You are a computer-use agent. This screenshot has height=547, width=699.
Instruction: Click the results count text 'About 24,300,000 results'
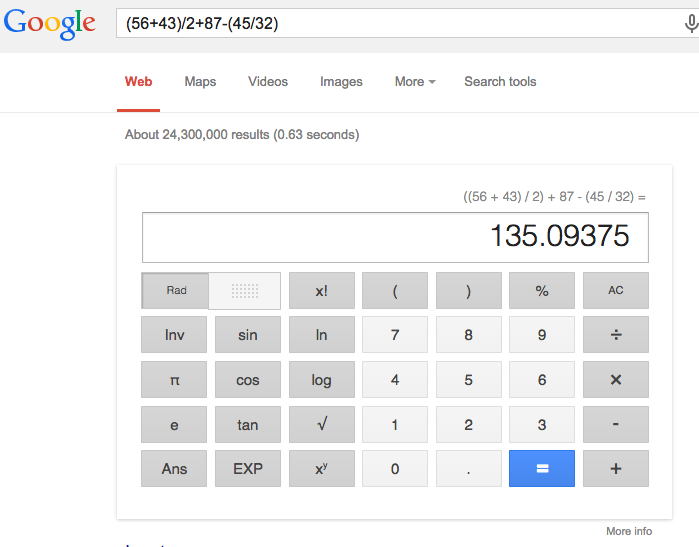(x=197, y=135)
